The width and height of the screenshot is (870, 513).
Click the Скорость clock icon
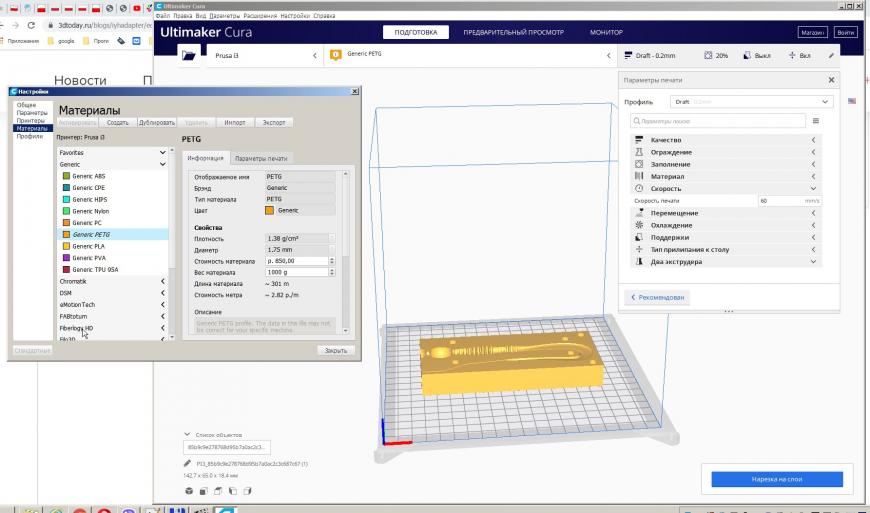pyautogui.click(x=639, y=189)
